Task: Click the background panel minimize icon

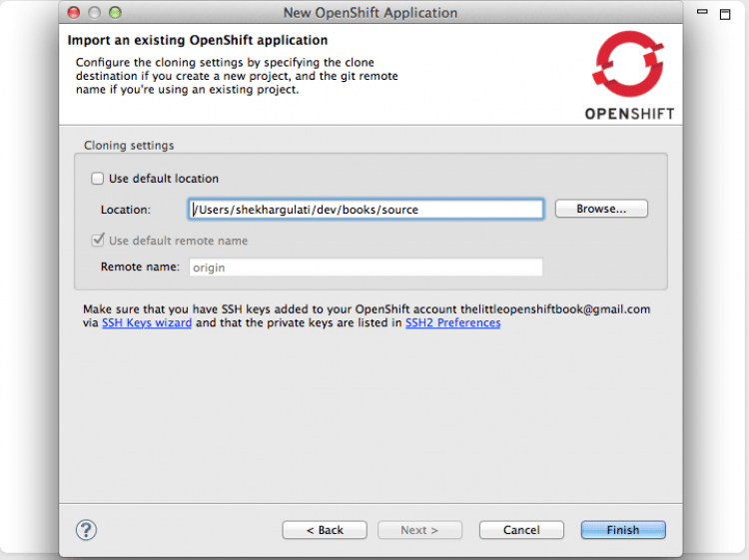Action: tap(702, 12)
